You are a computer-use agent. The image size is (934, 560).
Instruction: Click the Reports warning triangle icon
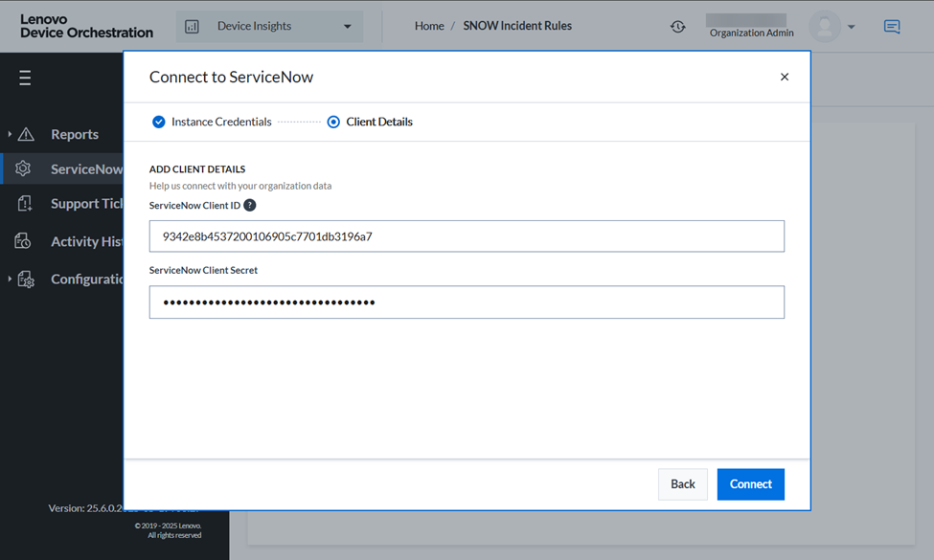[26, 134]
